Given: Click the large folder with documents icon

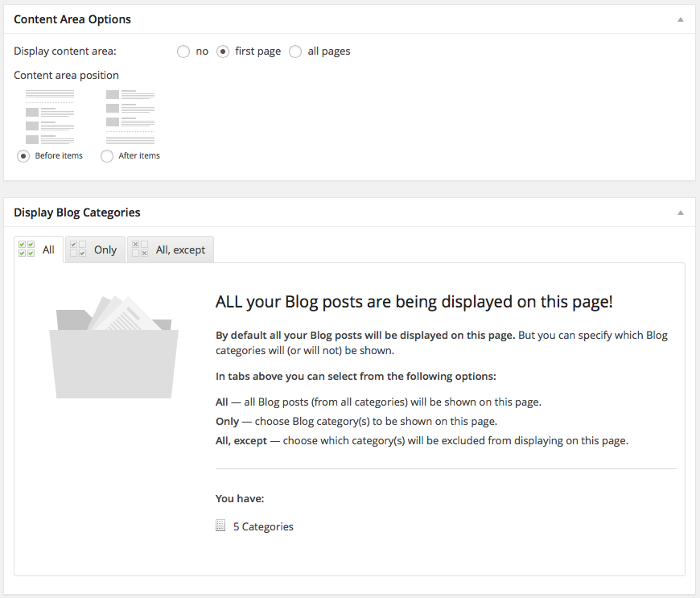Looking at the screenshot, I should [x=113, y=346].
